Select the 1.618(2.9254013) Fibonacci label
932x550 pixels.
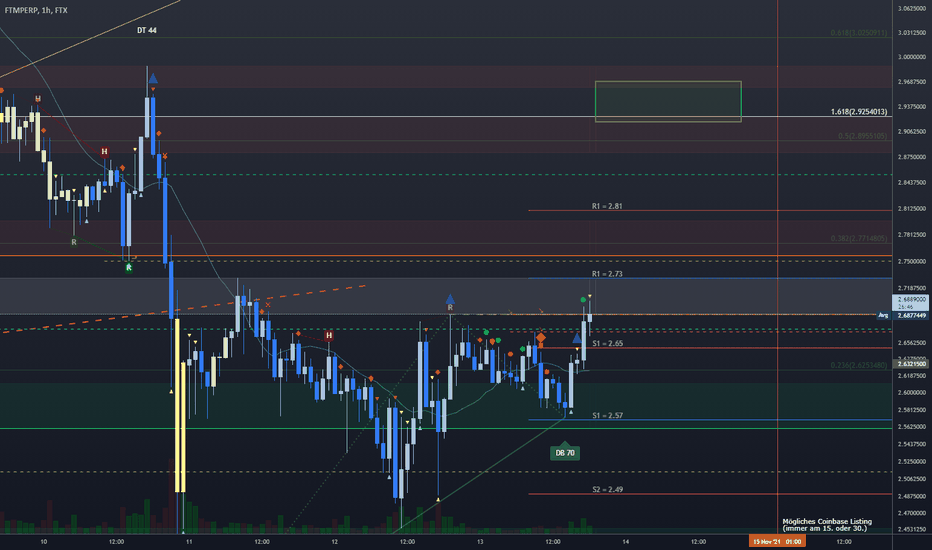[x=859, y=112]
